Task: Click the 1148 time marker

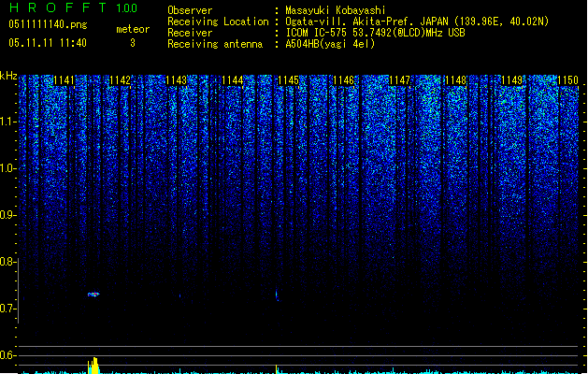Action: click(x=455, y=80)
